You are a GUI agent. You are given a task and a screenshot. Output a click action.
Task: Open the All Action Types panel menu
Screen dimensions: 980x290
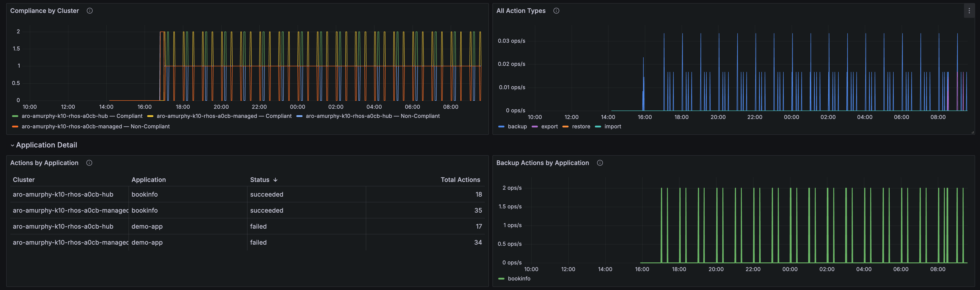[x=969, y=11]
